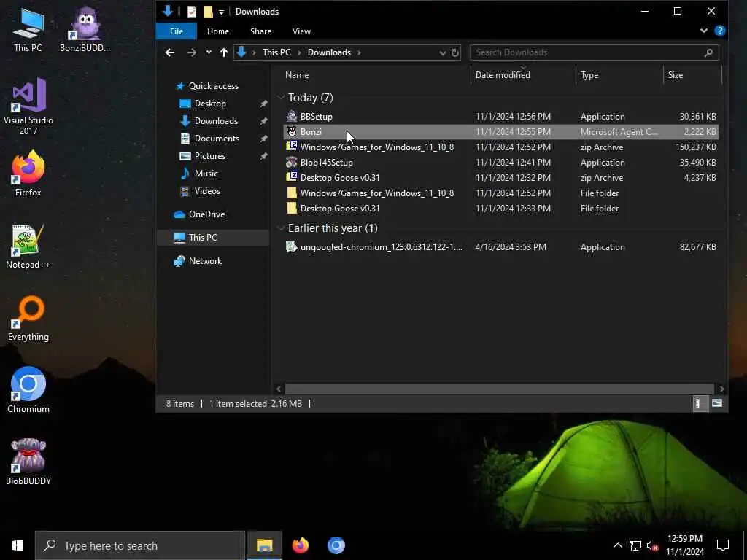Viewport: 747px width, 560px height.
Task: Click the Blob145Setup installer icon
Action: (x=292, y=163)
